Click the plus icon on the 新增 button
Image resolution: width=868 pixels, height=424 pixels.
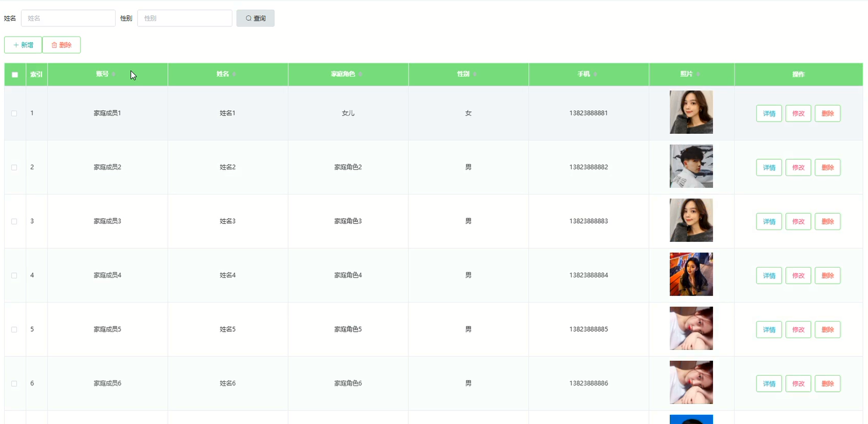click(15, 45)
